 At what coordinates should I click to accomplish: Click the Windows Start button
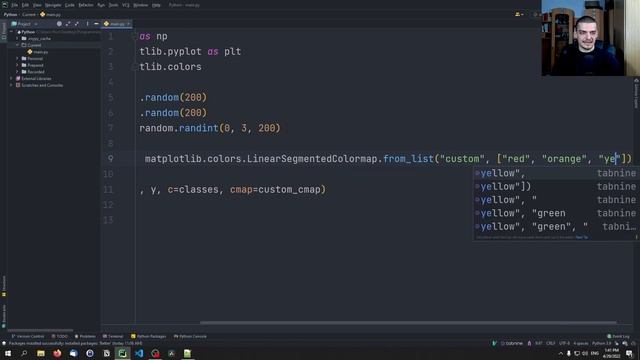coord(8,353)
